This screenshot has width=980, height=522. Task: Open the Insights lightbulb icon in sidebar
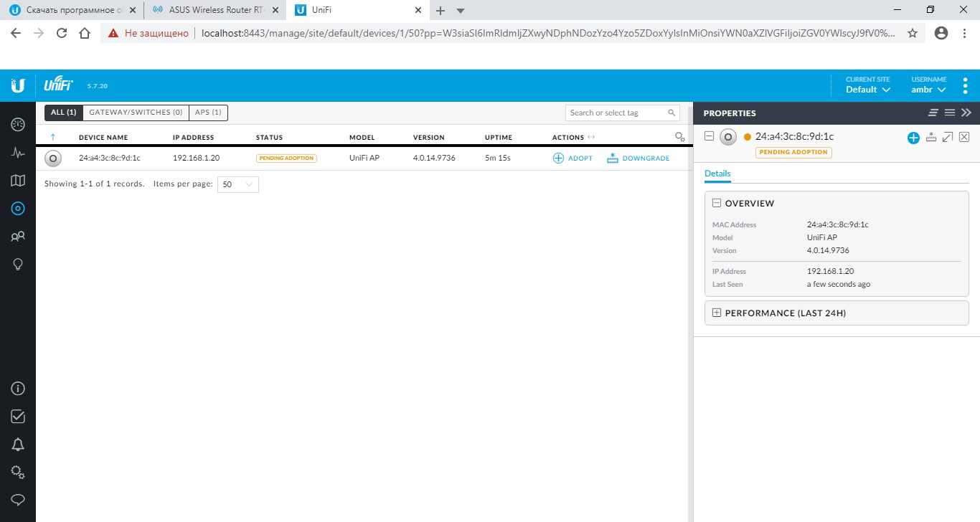(18, 265)
